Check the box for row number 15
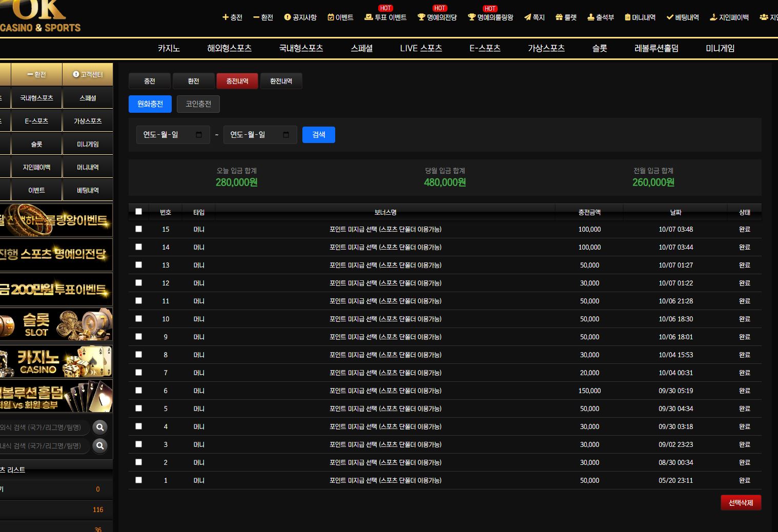The height and width of the screenshot is (532, 778). pyautogui.click(x=138, y=229)
